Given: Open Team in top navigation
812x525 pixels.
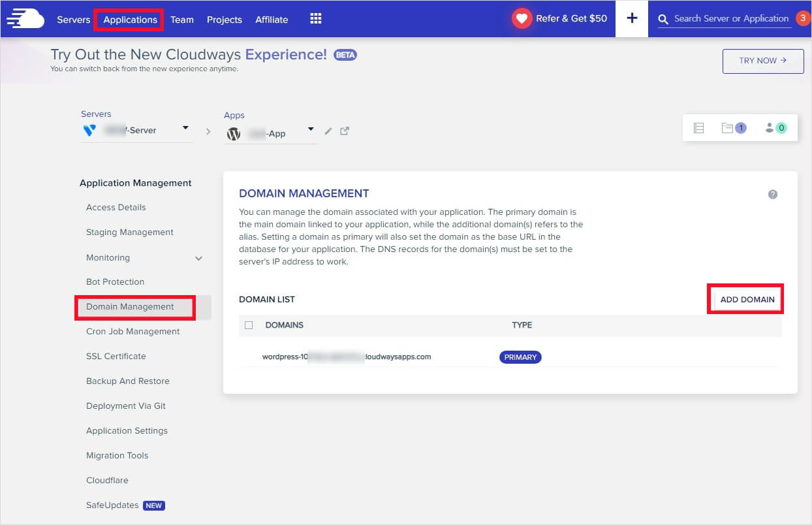Looking at the screenshot, I should coord(182,20).
